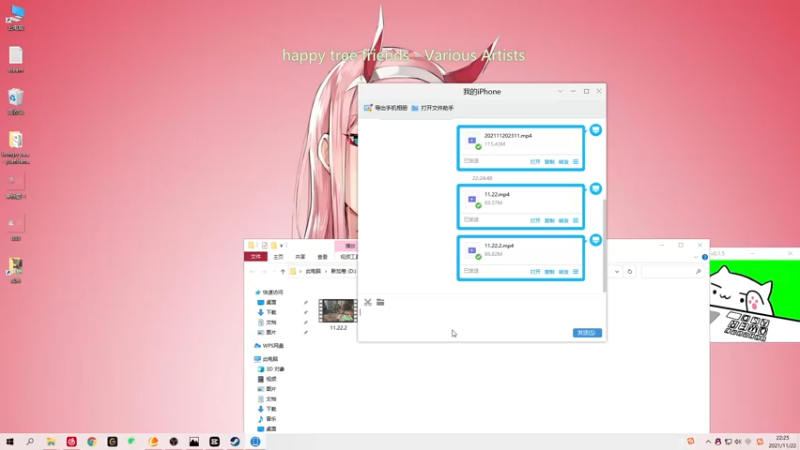The height and width of the screenshot is (450, 800).
Task: Click 打开 on the 11.22.mp4 card
Action: [535, 220]
